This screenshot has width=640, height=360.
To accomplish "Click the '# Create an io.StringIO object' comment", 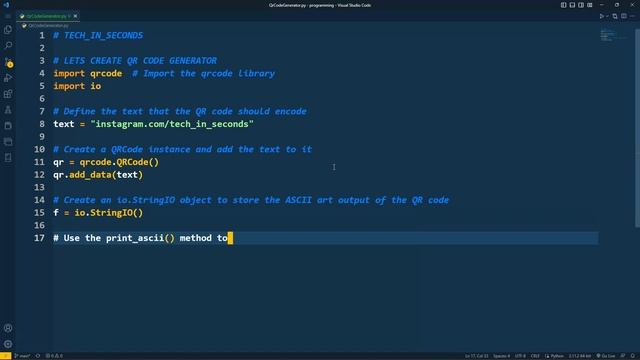I will [x=251, y=200].
